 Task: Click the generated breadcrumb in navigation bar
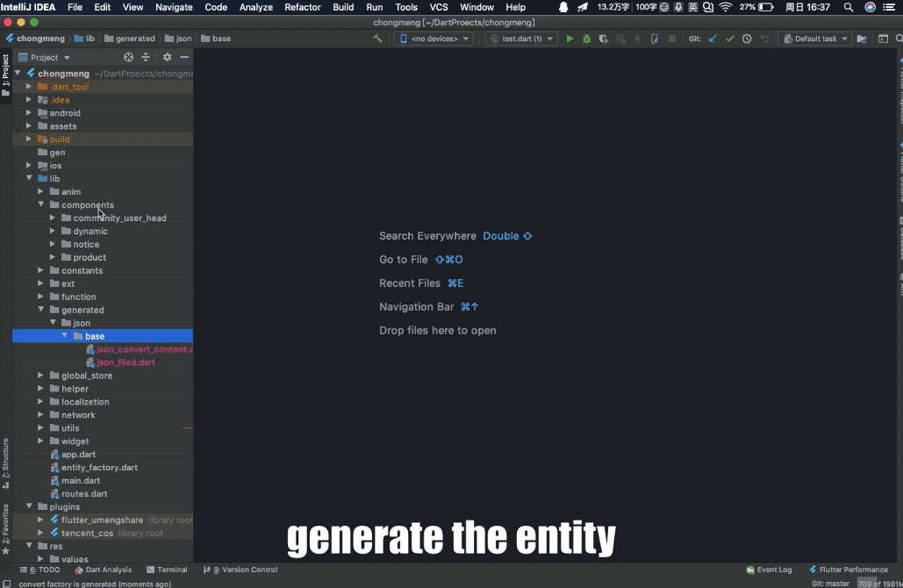coord(130,39)
